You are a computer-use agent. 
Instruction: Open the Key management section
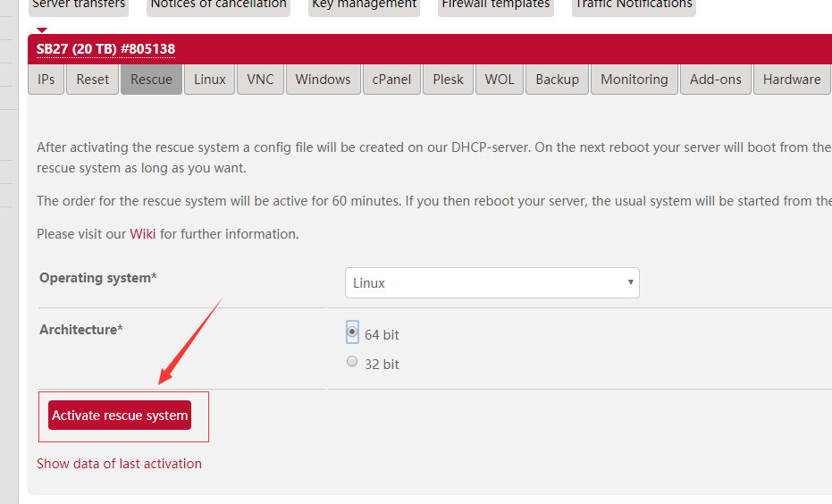click(x=364, y=5)
